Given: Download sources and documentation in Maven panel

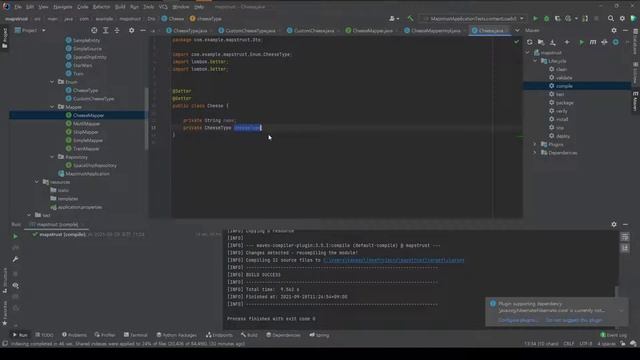Looking at the screenshot, I should pos(552,42).
